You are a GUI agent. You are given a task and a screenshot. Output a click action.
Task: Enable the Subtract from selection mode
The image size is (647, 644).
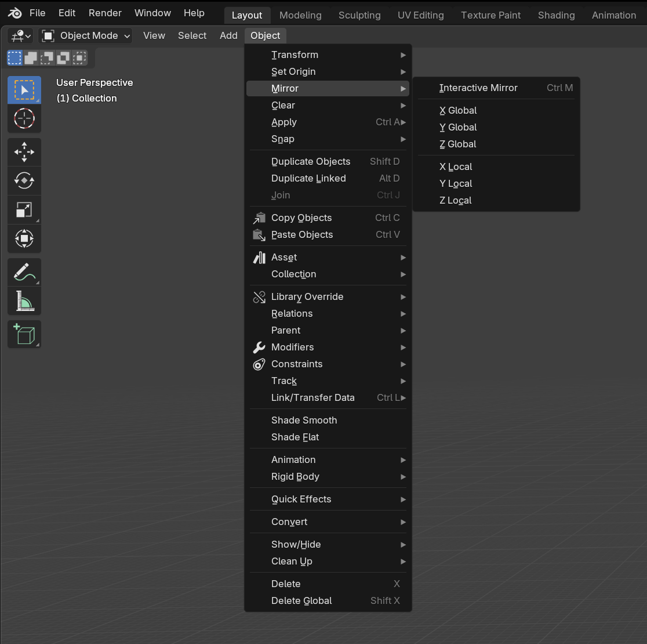pyautogui.click(x=47, y=57)
